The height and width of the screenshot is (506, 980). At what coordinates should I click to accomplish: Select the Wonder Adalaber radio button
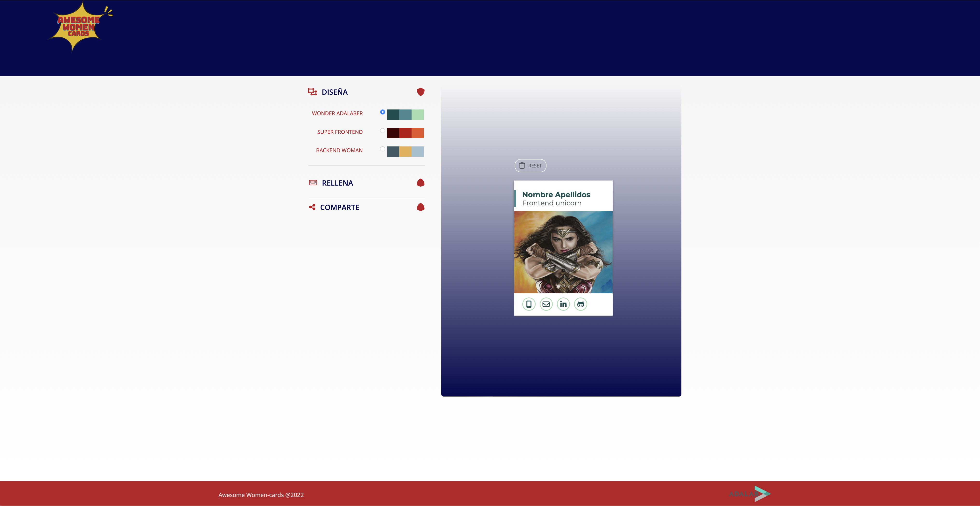[382, 112]
